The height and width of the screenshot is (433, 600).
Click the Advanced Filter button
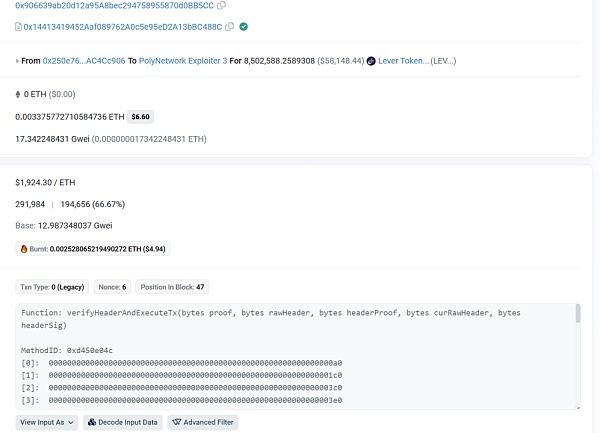pos(203,422)
